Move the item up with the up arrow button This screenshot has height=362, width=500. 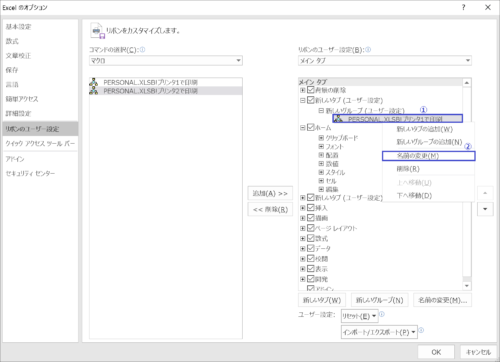click(485, 193)
